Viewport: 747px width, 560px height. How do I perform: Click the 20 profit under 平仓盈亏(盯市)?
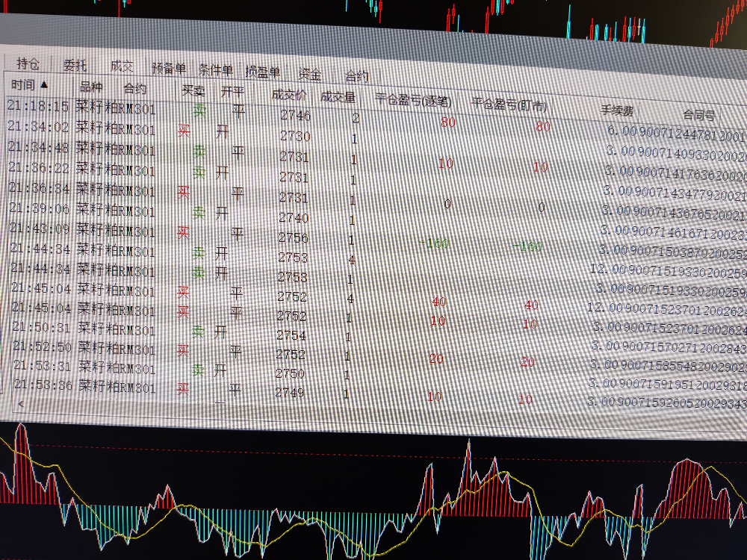[x=527, y=362]
